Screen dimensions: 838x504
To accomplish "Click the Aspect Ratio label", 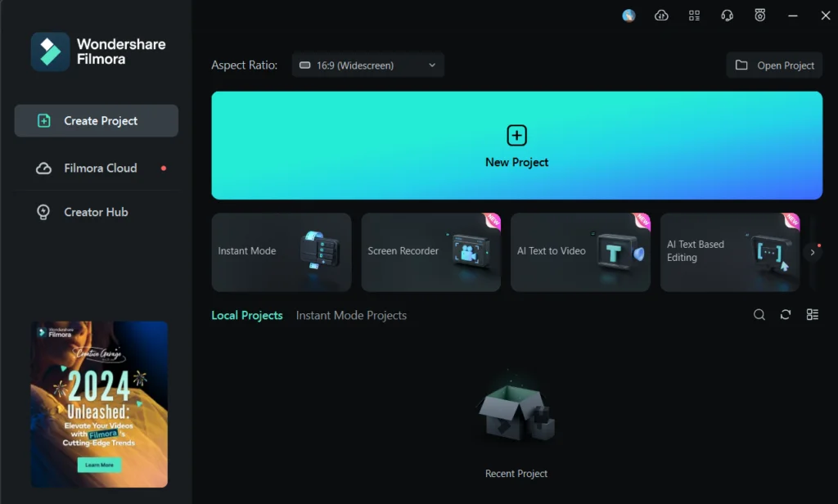I will point(244,65).
